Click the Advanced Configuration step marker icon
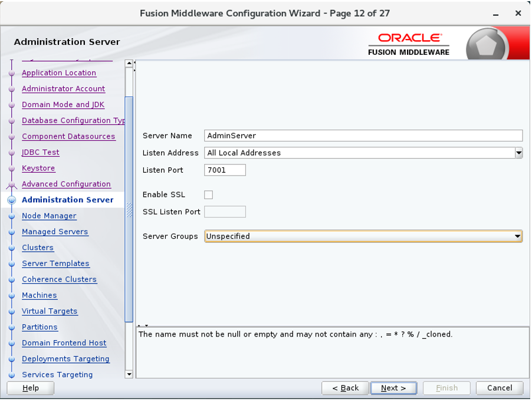The width and height of the screenshot is (532, 402). coord(12,184)
